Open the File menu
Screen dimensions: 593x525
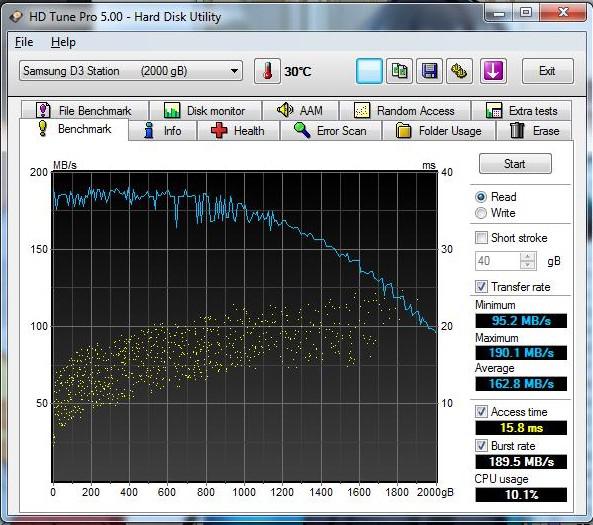pos(24,42)
